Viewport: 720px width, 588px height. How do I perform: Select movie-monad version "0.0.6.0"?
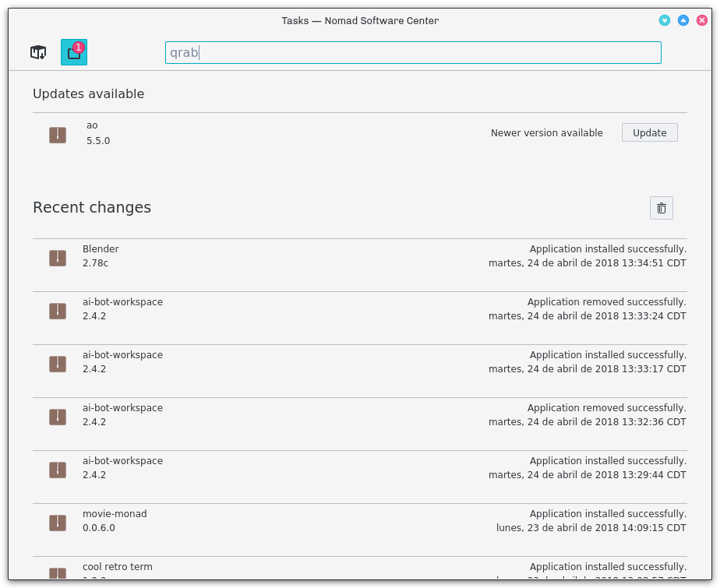tap(99, 528)
